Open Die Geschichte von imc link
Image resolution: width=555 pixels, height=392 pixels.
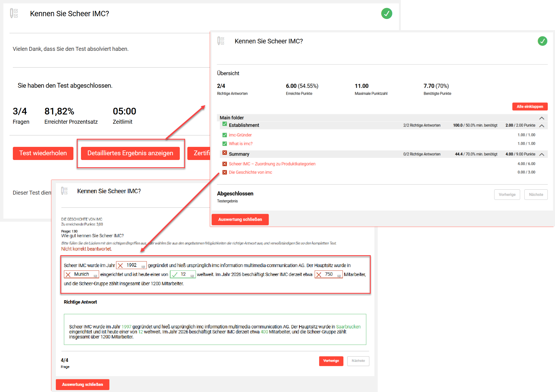(x=250, y=172)
